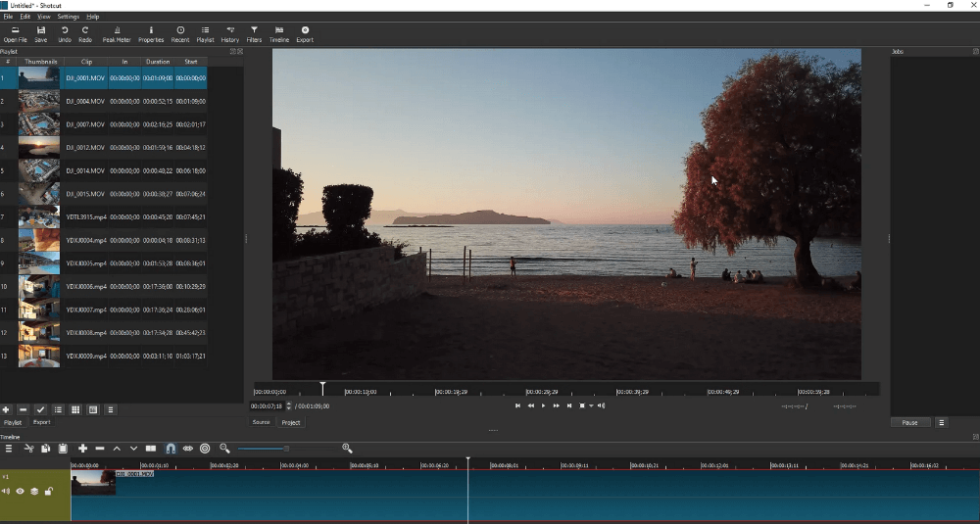Screen dimensions: 980x524
Task: Show the Properties panel
Action: [151, 33]
